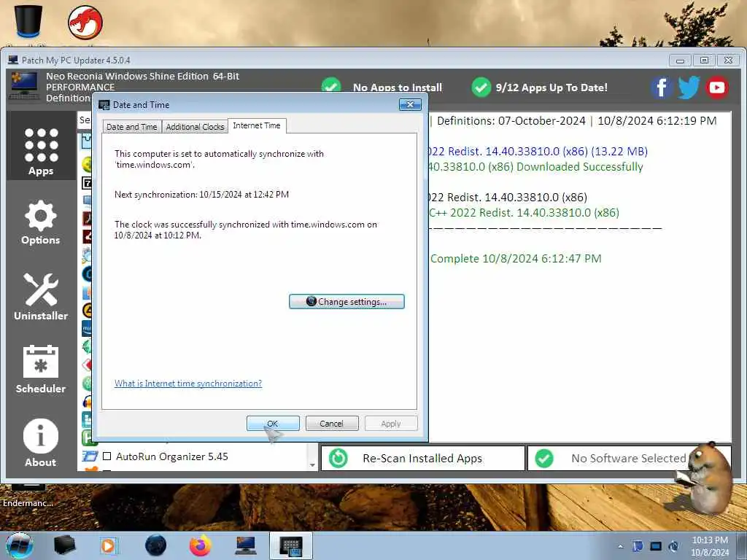Click 'No Apps to Install' status text
747x560 pixels.
pos(398,87)
